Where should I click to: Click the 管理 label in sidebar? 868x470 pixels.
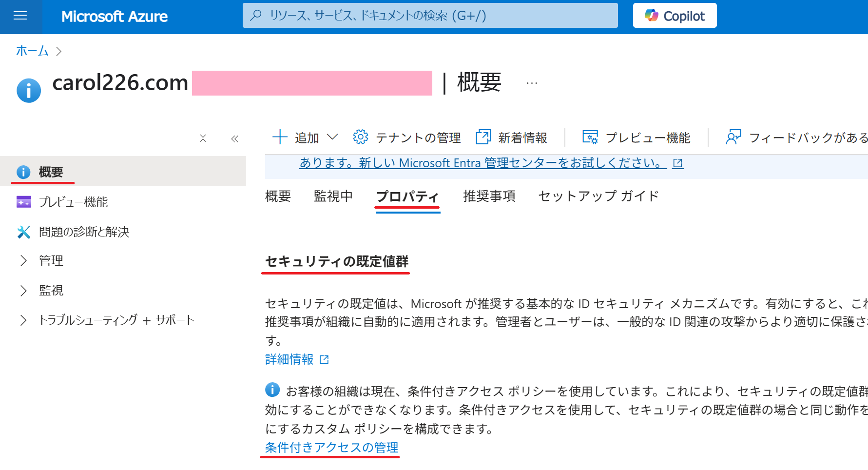coord(51,261)
